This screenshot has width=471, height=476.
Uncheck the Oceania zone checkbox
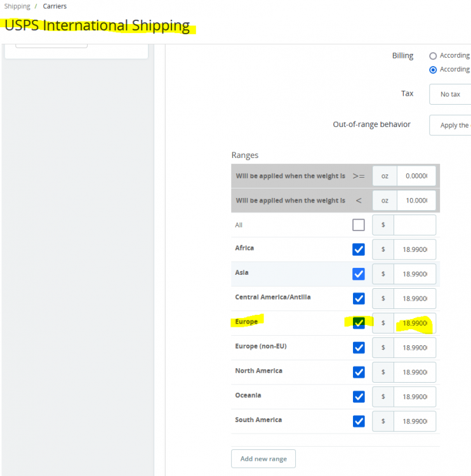coord(359,397)
